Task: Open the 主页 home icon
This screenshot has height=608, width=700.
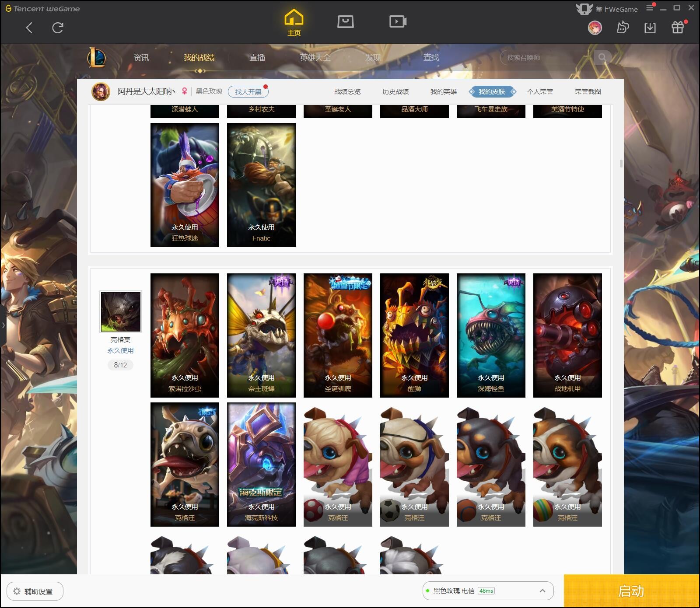Action: tap(294, 22)
